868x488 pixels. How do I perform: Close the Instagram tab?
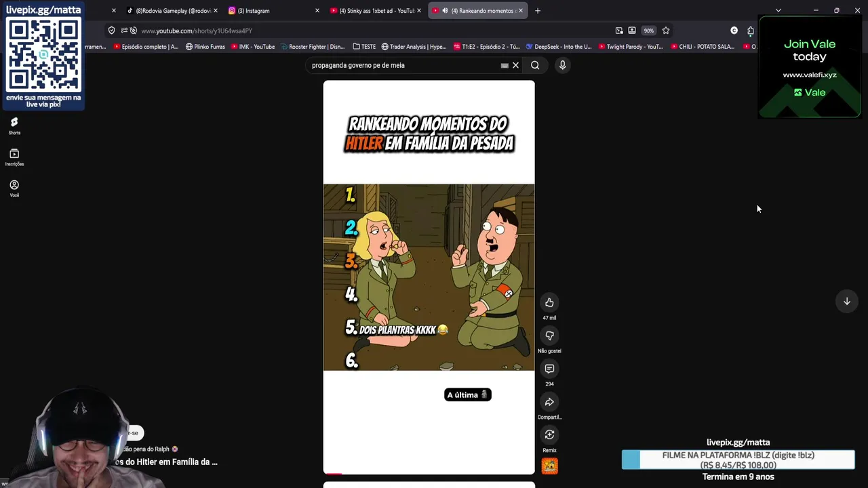pos(317,11)
